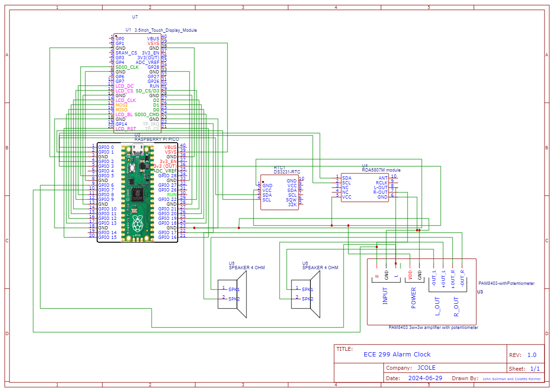Click the 32K pin label on DS3231-RTC

point(292,204)
